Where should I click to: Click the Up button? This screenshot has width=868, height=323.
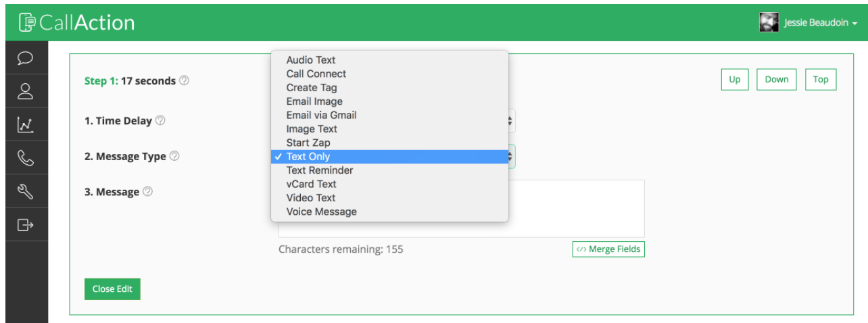point(735,79)
